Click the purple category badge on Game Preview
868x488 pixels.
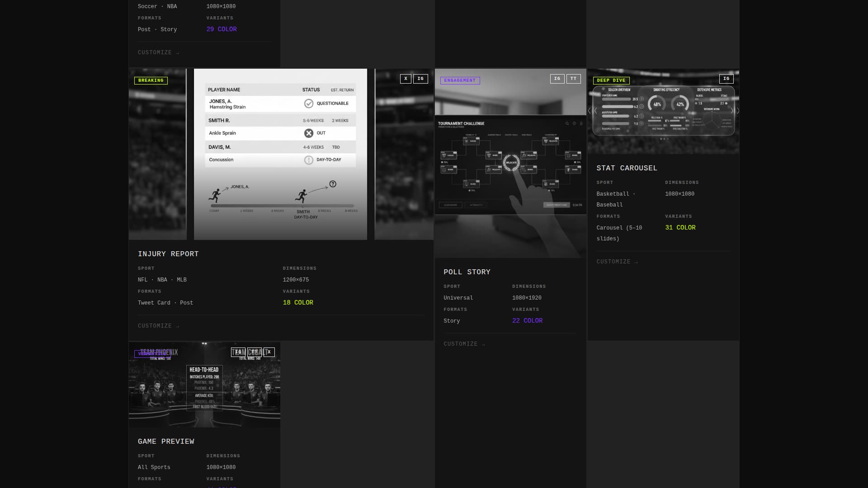[152, 354]
